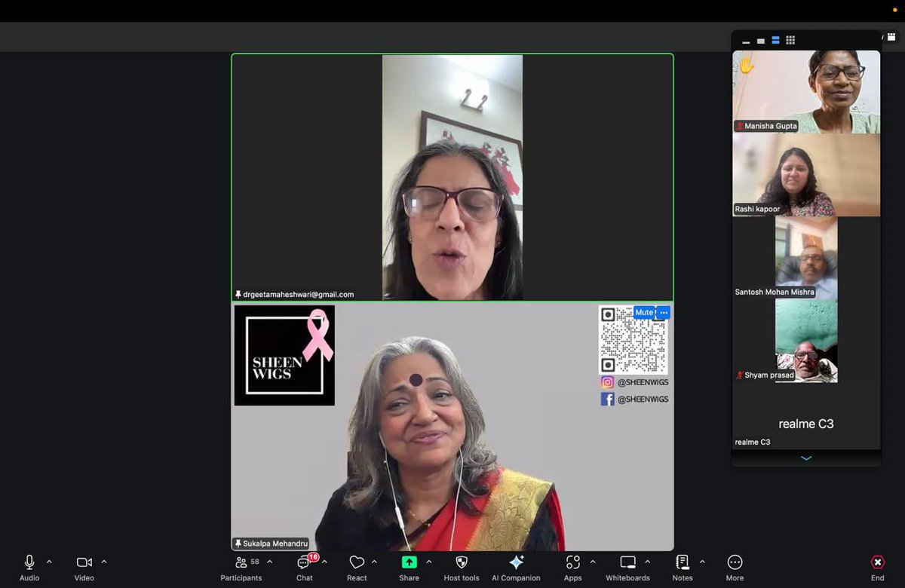
Task: Open the Whiteboards icon
Action: [627, 562]
